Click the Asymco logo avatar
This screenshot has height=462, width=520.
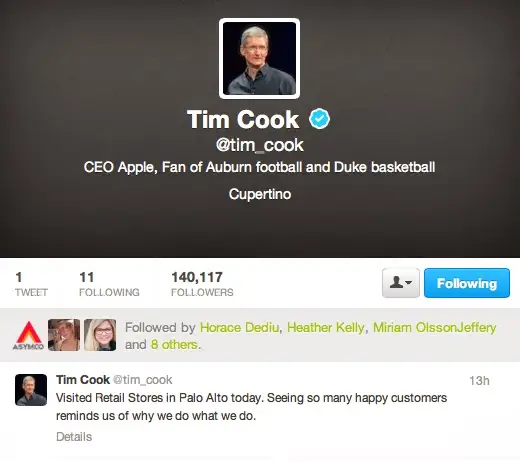29,335
